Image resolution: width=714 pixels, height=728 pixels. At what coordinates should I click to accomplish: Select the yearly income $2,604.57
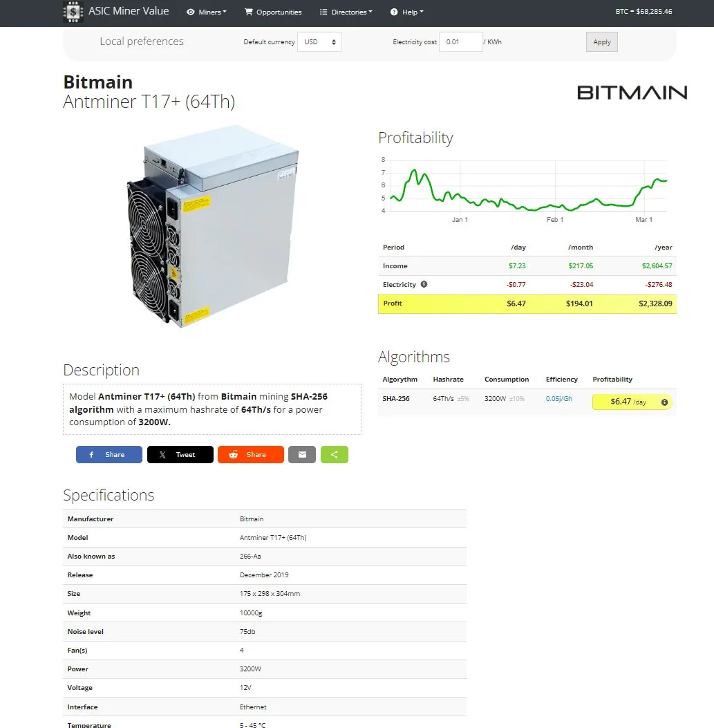657,266
